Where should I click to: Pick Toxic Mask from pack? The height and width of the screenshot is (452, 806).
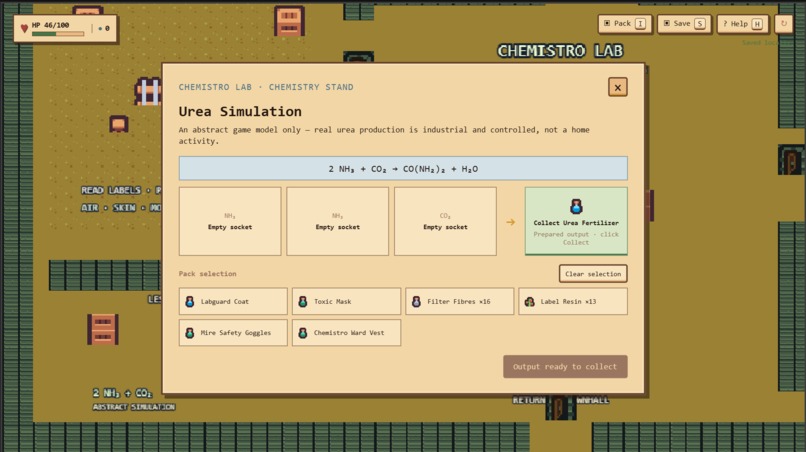tap(346, 301)
